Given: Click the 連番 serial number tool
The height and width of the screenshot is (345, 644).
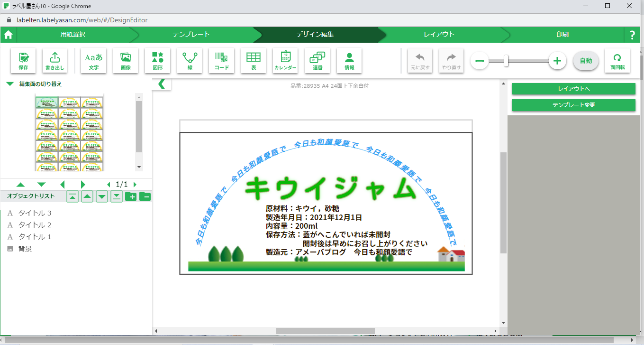Looking at the screenshot, I should tap(317, 61).
